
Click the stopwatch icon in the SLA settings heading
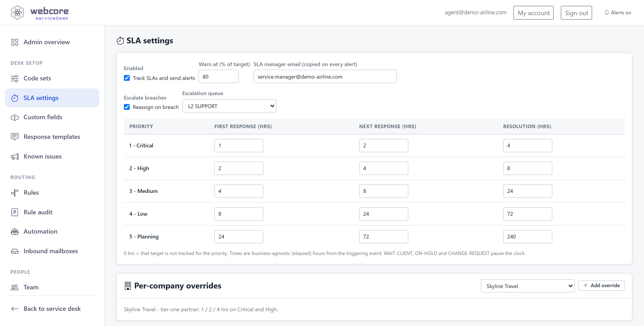coord(120,41)
